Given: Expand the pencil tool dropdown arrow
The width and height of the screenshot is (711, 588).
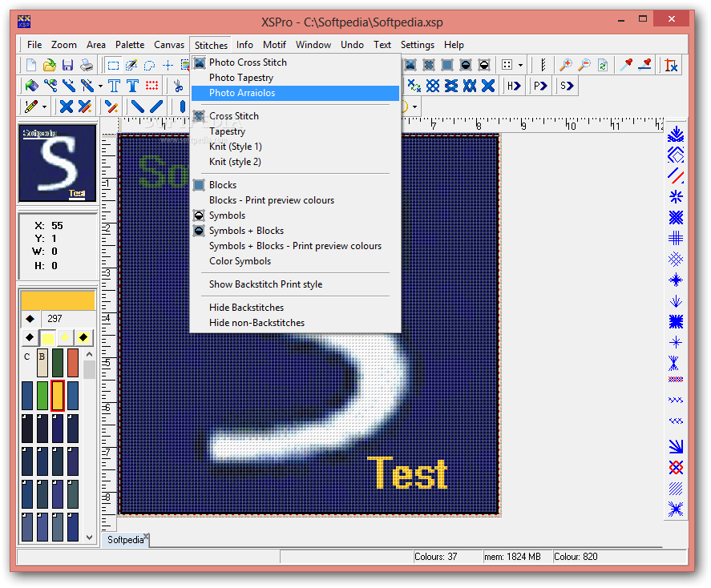Looking at the screenshot, I should 44,107.
